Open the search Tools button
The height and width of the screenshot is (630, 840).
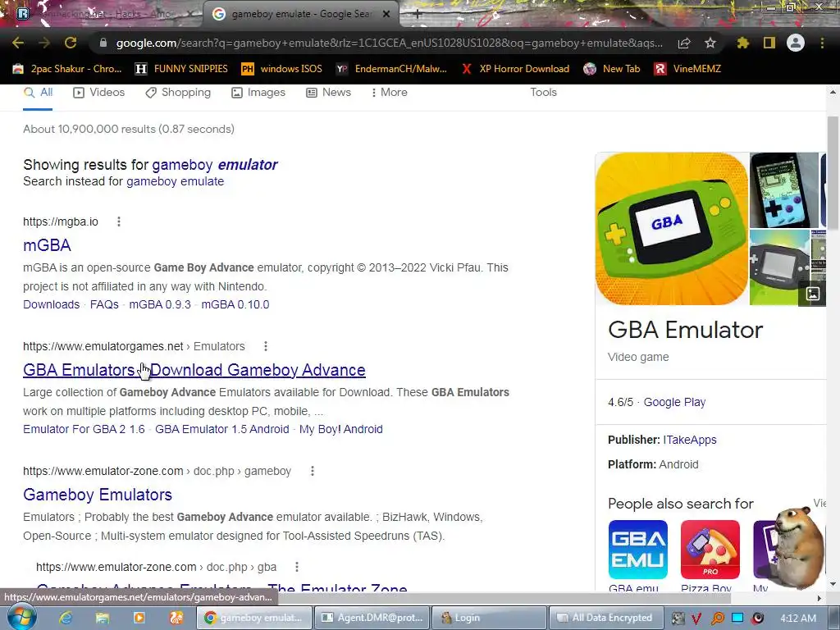click(543, 92)
